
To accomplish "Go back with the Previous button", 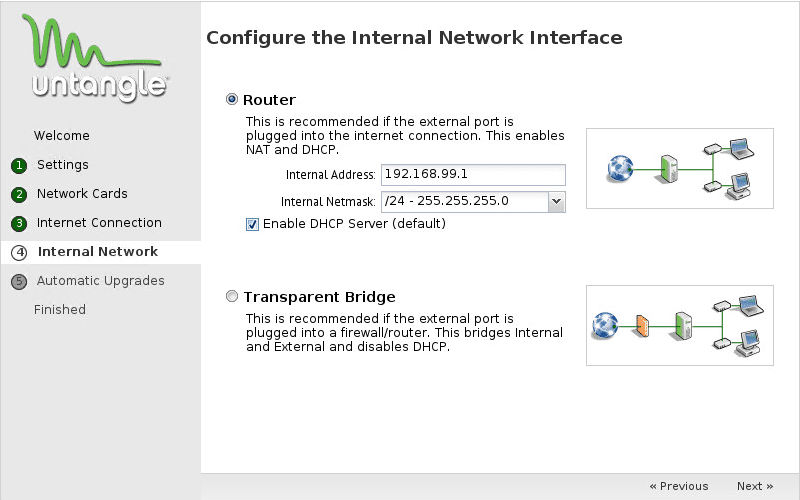I will (x=679, y=486).
